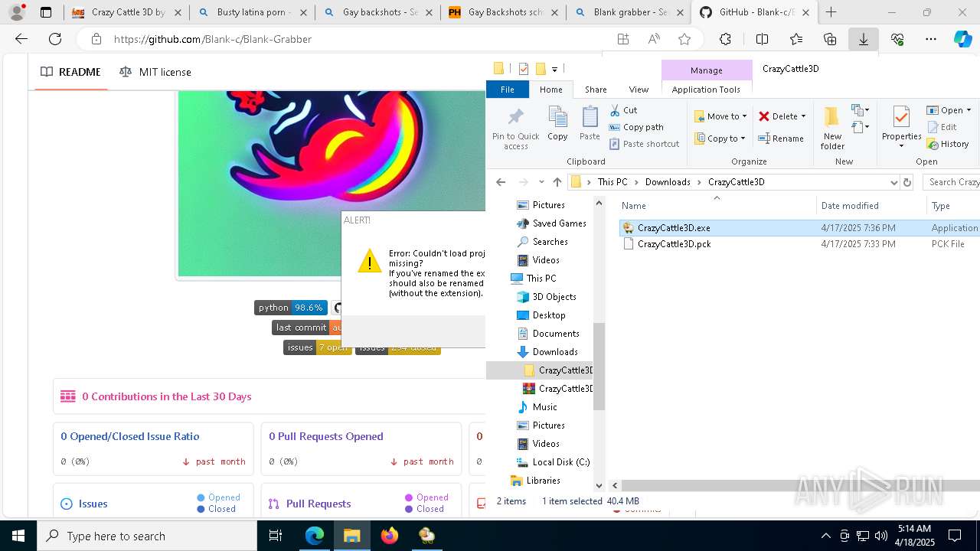
Task: Refresh the Explorer folder view
Action: pos(907,182)
